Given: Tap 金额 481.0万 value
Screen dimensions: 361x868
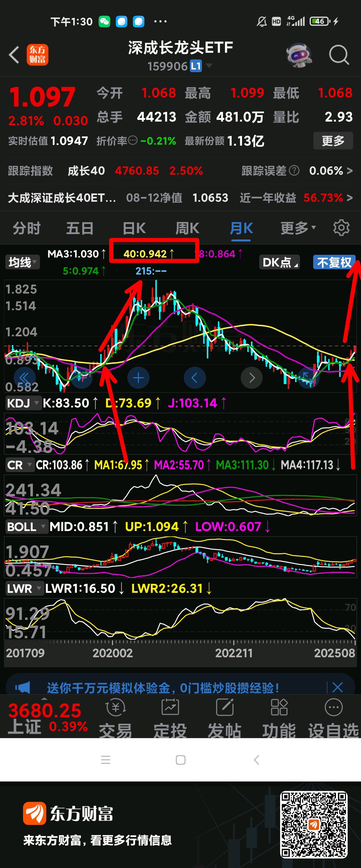Looking at the screenshot, I should coord(240,117).
